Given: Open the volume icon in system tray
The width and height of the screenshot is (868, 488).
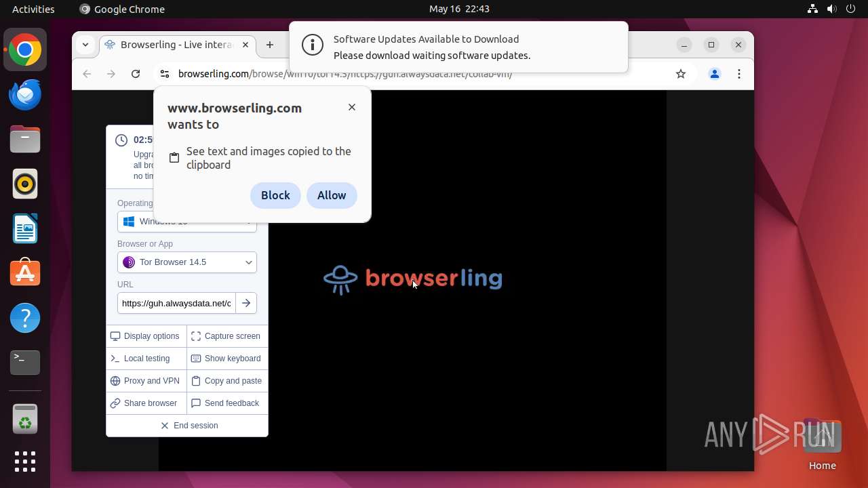Looking at the screenshot, I should click(x=831, y=9).
